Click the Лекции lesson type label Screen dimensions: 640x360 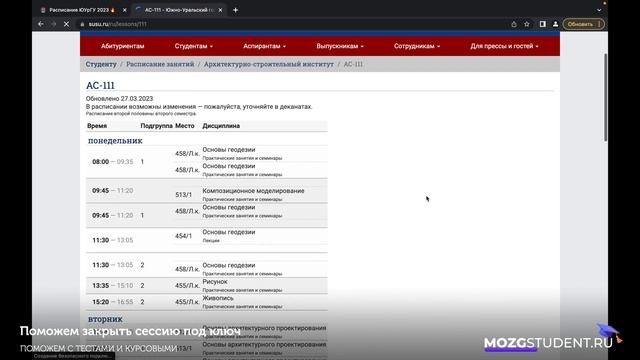(x=211, y=240)
